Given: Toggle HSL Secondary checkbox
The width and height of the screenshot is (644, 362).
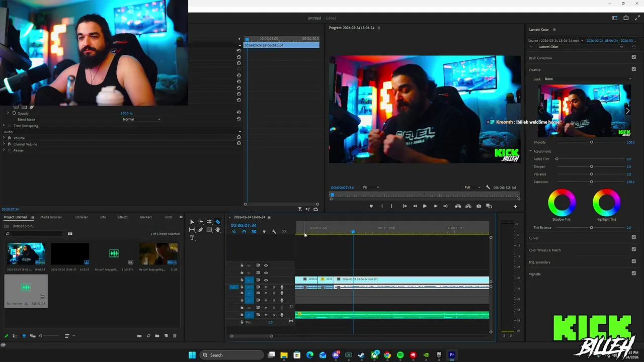Looking at the screenshot, I should point(633,261).
